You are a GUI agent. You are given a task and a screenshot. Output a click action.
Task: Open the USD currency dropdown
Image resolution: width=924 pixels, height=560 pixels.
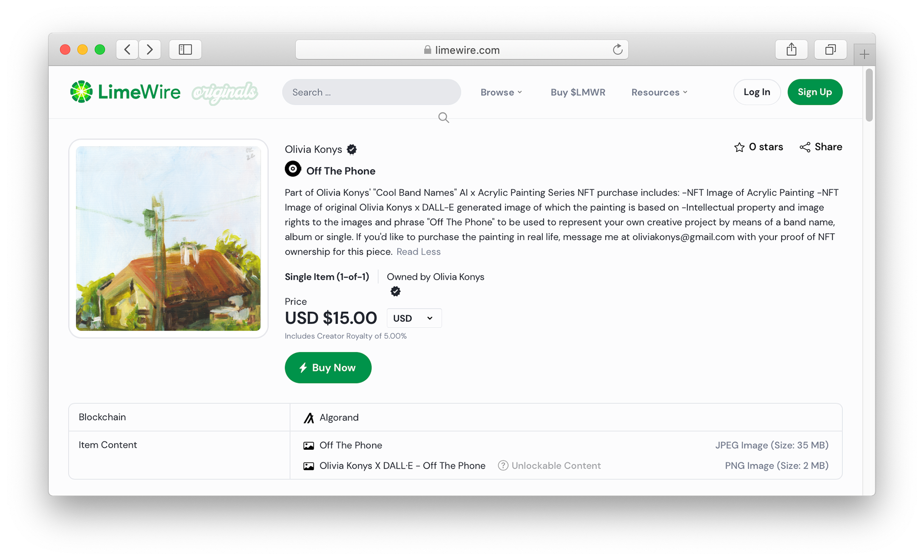click(414, 318)
